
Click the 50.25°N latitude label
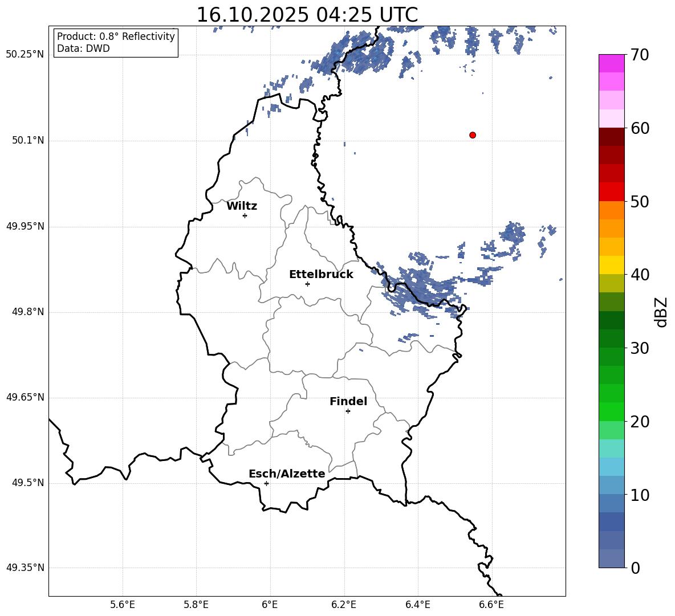click(25, 55)
